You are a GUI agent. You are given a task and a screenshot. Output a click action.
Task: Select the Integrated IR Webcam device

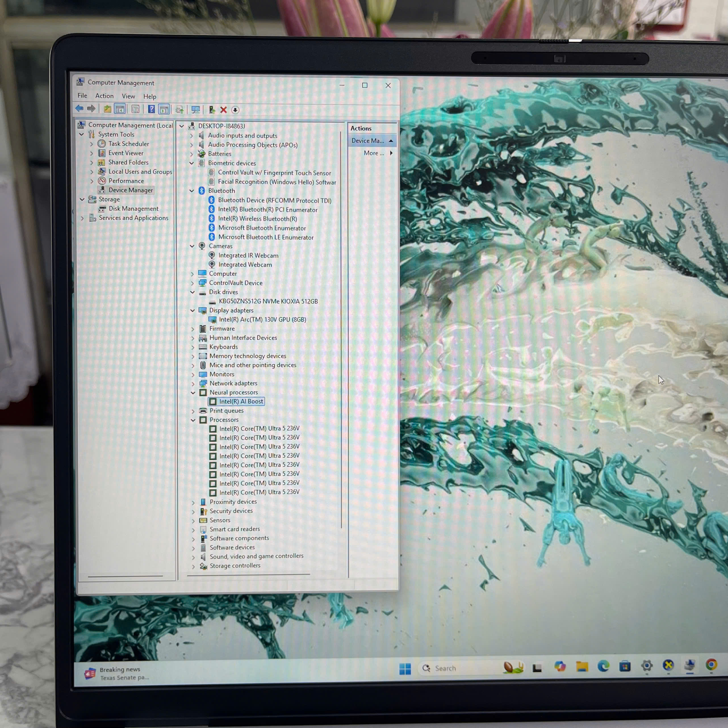248,256
